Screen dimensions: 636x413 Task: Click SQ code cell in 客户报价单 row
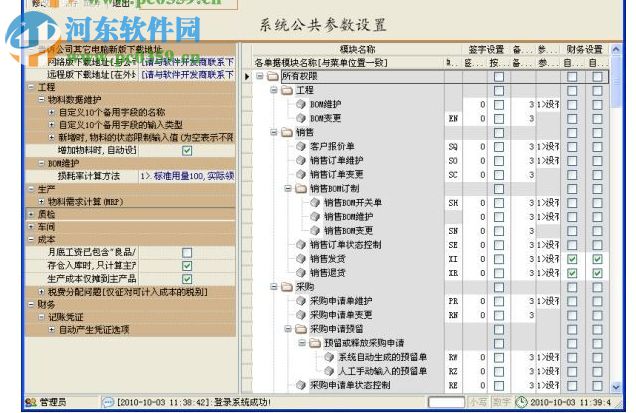[453, 146]
